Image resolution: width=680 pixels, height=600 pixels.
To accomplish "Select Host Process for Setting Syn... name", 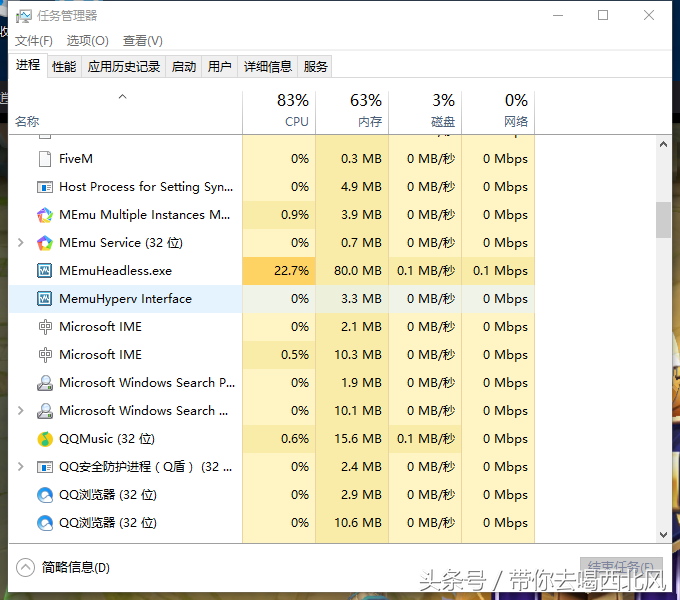I will pyautogui.click(x=146, y=187).
